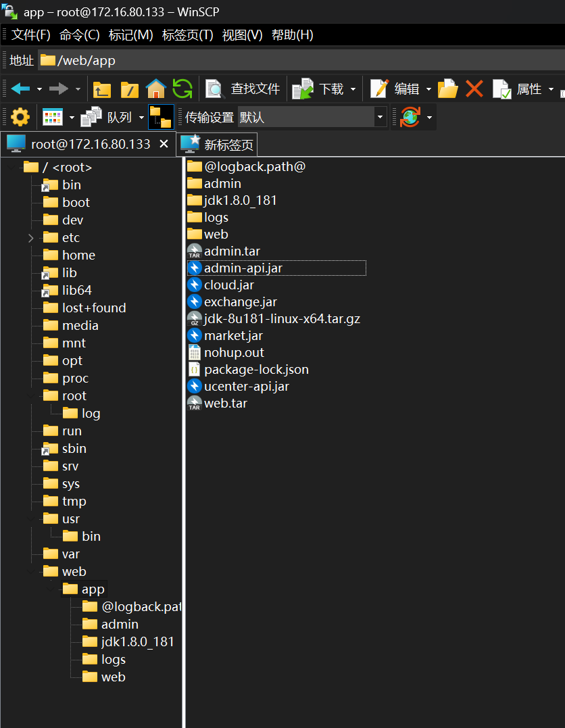Open back history dropdown arrow
This screenshot has height=728, width=565.
[39, 89]
